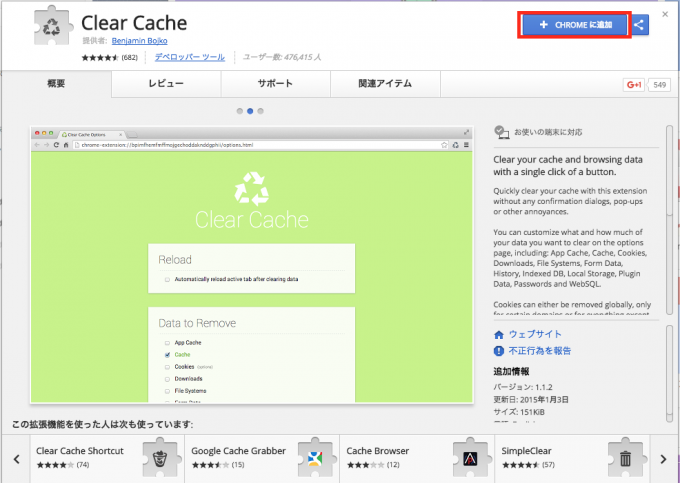The image size is (680, 483).
Task: Click the star rating (682) reviews
Action: 109,57
